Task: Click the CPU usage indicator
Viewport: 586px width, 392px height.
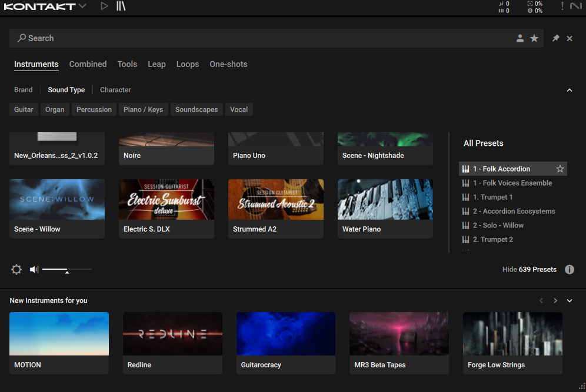Action: coord(535,4)
